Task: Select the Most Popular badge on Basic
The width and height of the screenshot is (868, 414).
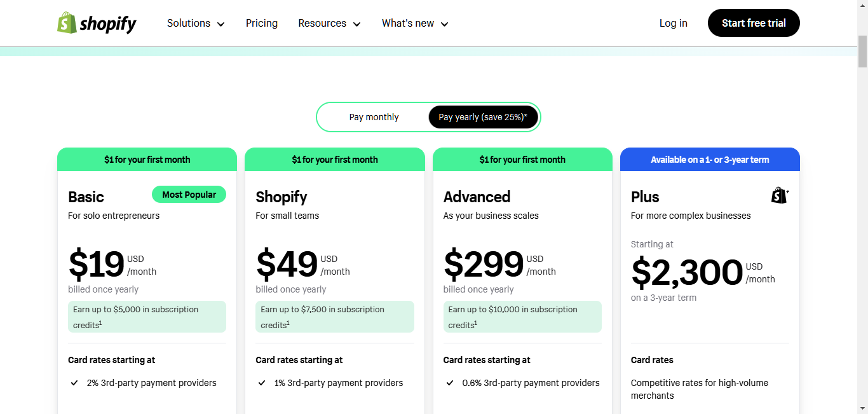Action: [189, 195]
